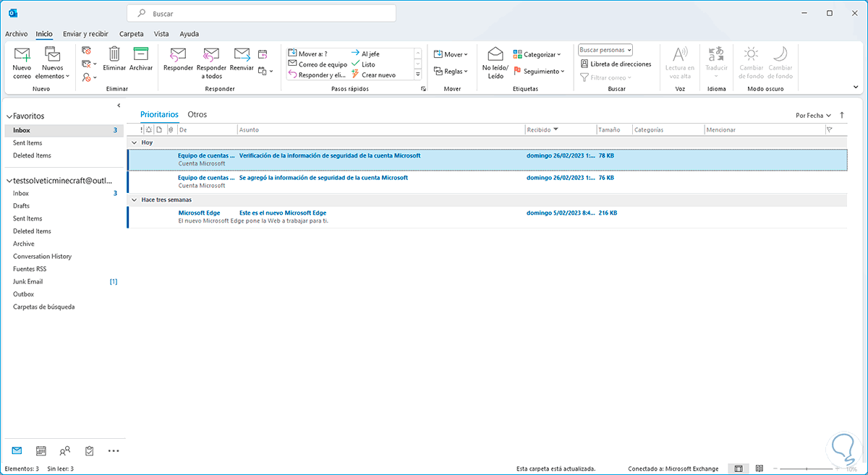Toggle sort order arrow next to Por Fecha
Screen dimensions: 868x475
(x=842, y=115)
